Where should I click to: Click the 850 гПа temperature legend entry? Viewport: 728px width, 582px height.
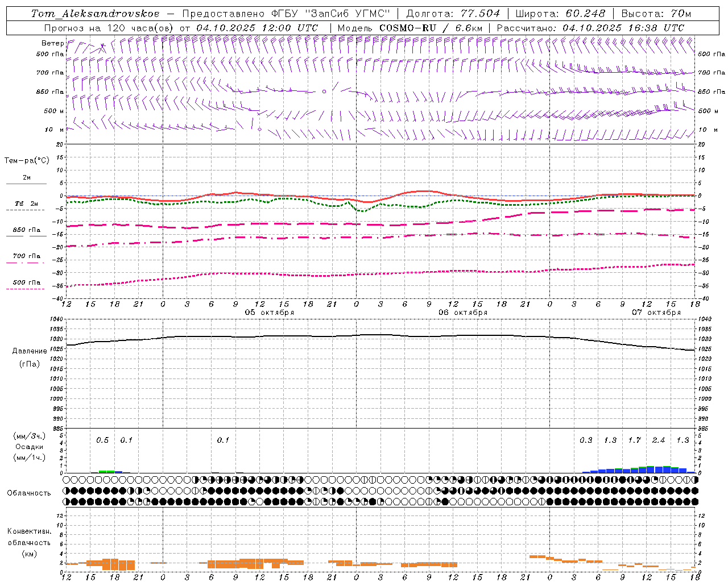click(x=27, y=230)
